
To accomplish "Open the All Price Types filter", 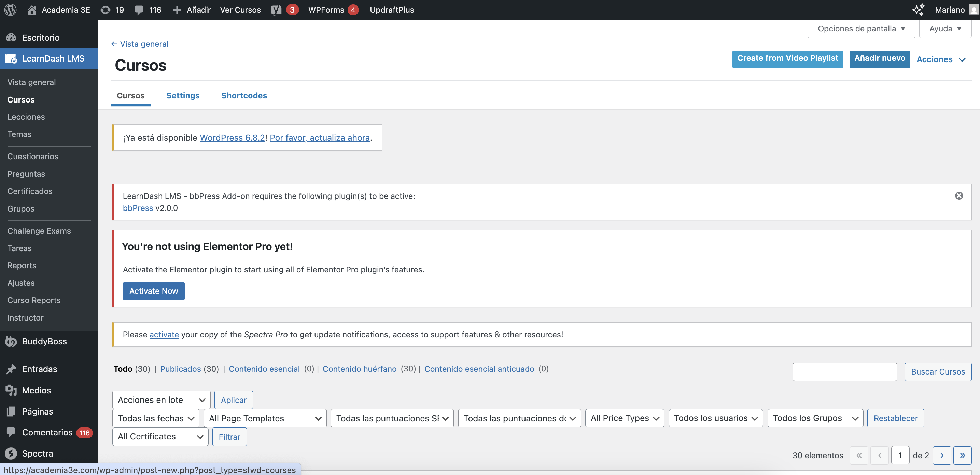I will pos(624,418).
